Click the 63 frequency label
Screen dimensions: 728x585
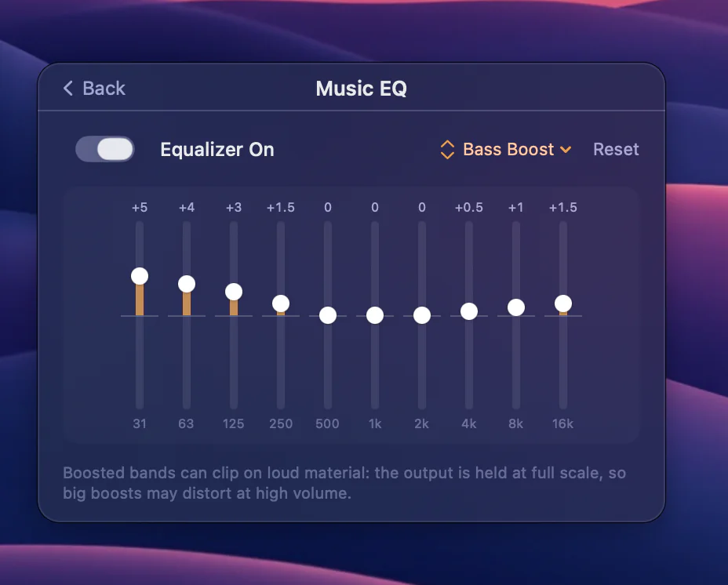click(186, 423)
